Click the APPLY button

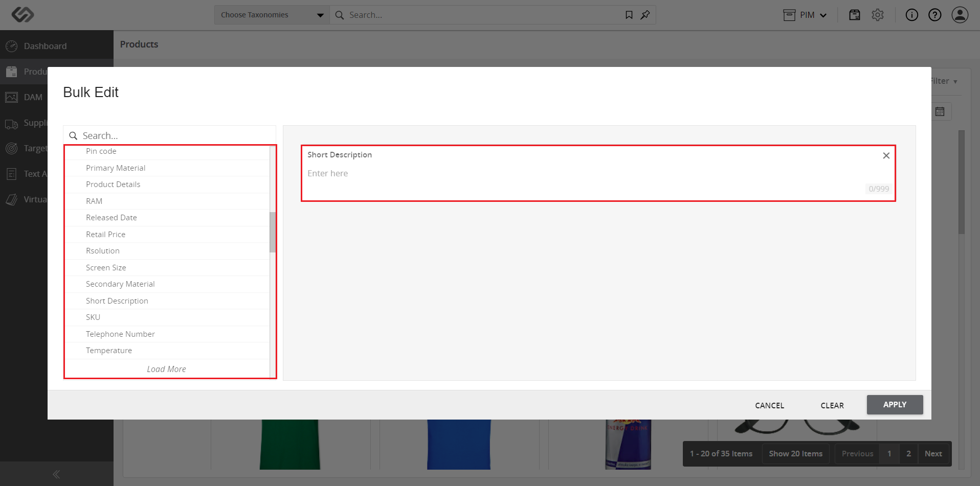click(x=895, y=405)
